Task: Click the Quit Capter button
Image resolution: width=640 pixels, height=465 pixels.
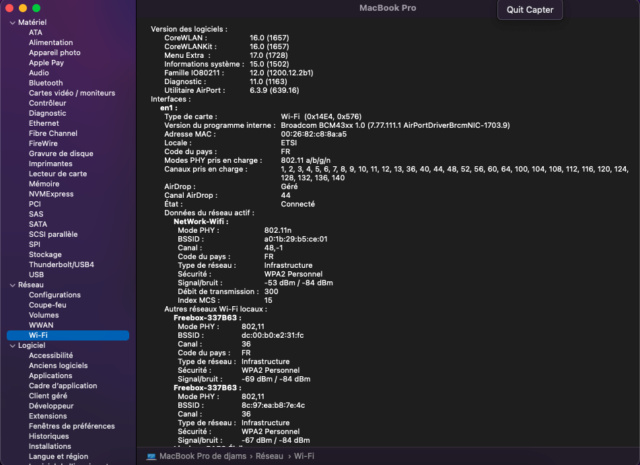Action: tap(530, 10)
